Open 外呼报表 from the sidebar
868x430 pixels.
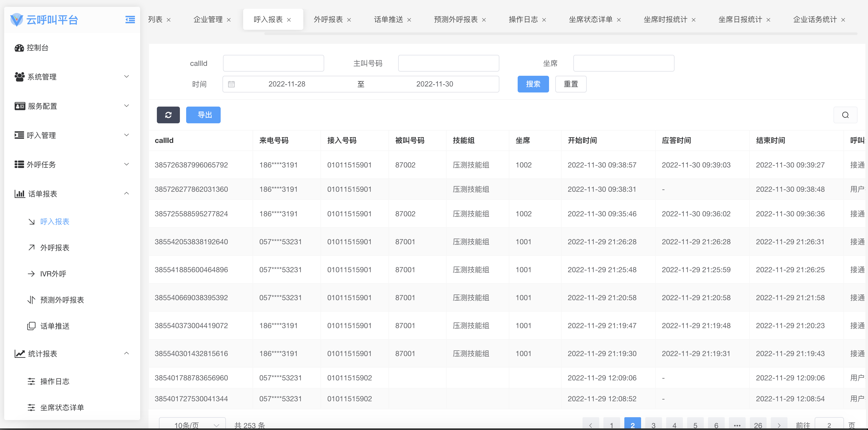55,248
